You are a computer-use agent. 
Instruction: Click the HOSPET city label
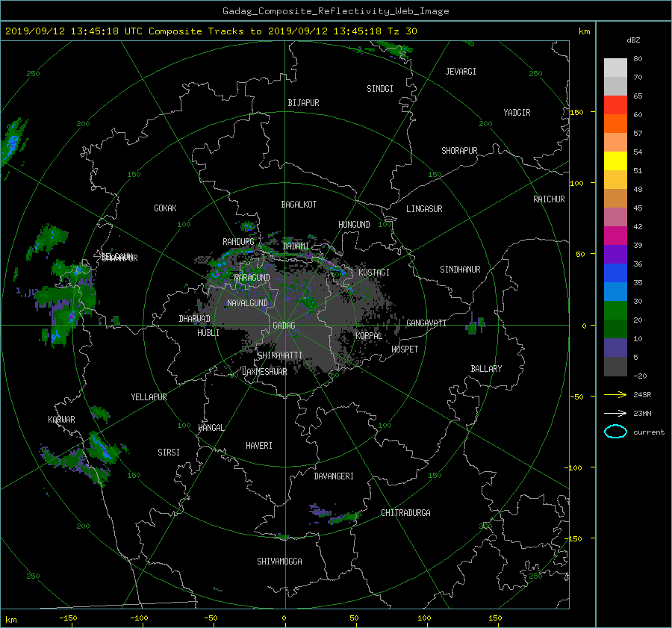(405, 349)
